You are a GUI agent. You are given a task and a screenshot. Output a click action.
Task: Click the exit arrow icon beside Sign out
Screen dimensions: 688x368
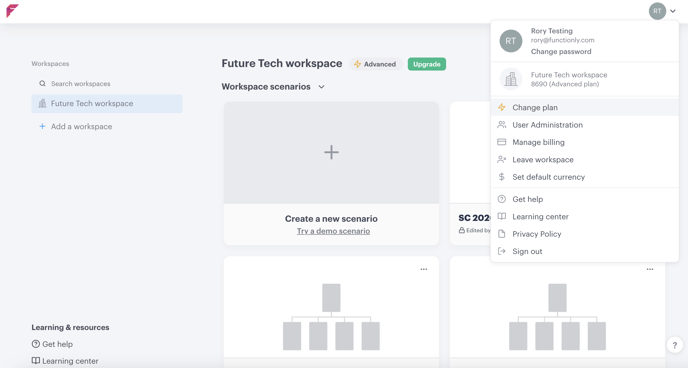pos(502,251)
